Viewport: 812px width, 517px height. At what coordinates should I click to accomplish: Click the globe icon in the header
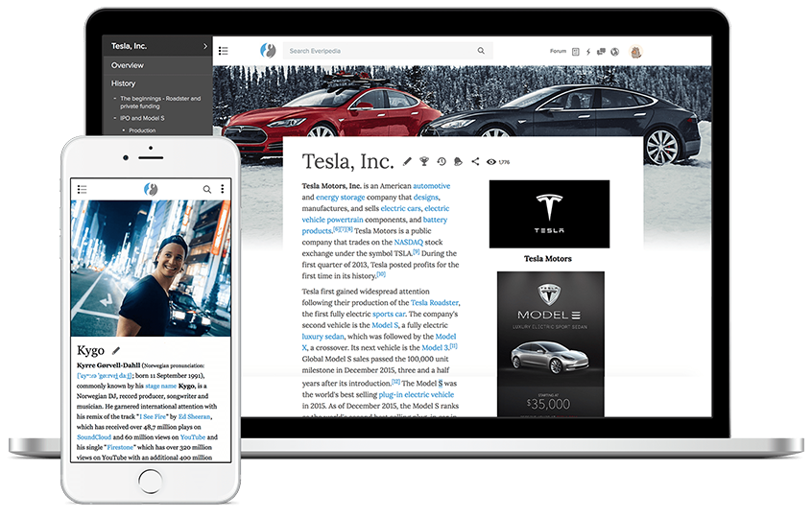[614, 51]
